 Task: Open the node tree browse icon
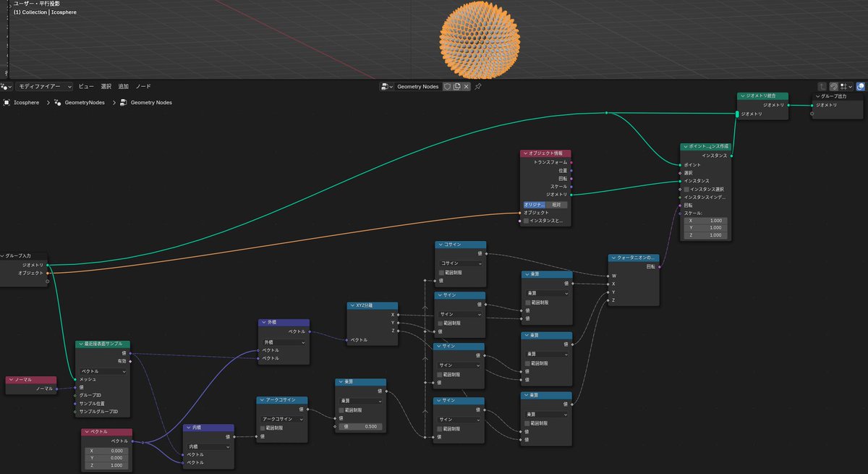(387, 86)
